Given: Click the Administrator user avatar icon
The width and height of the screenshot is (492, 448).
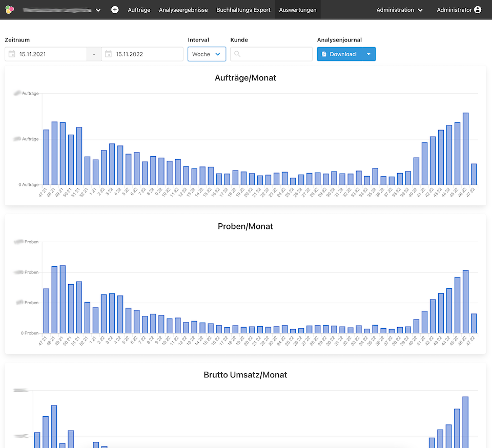Looking at the screenshot, I should point(478,10).
